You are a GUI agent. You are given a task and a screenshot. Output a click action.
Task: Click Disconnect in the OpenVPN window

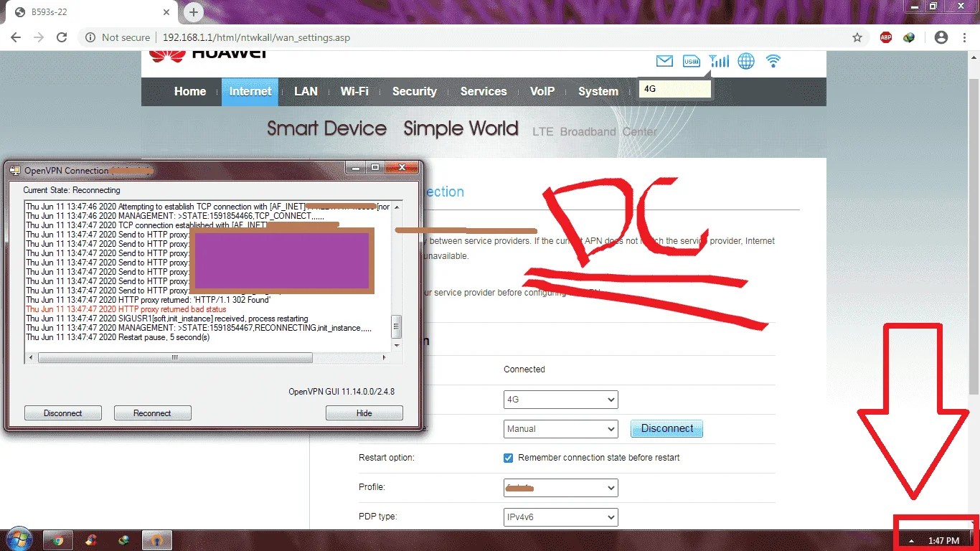point(63,413)
